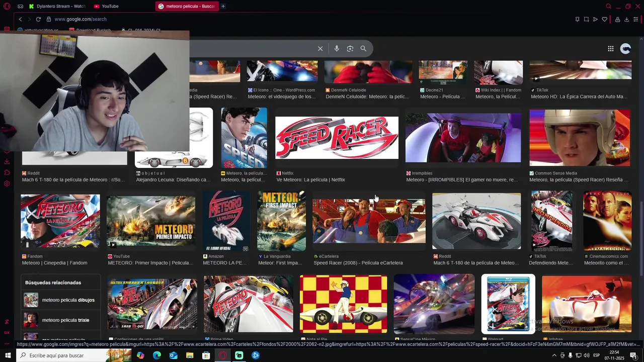Click the Windows Start button
This screenshot has width=644, height=362.
click(8, 355)
